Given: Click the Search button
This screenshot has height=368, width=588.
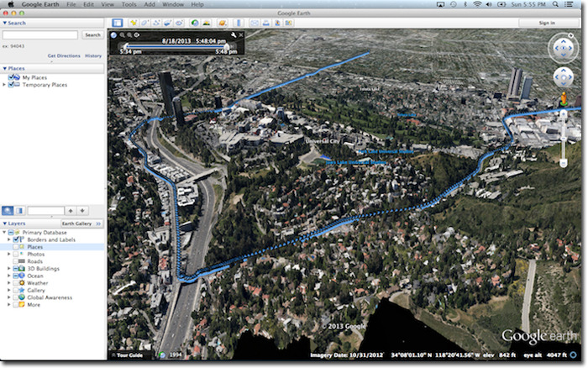Looking at the screenshot, I should (x=92, y=35).
